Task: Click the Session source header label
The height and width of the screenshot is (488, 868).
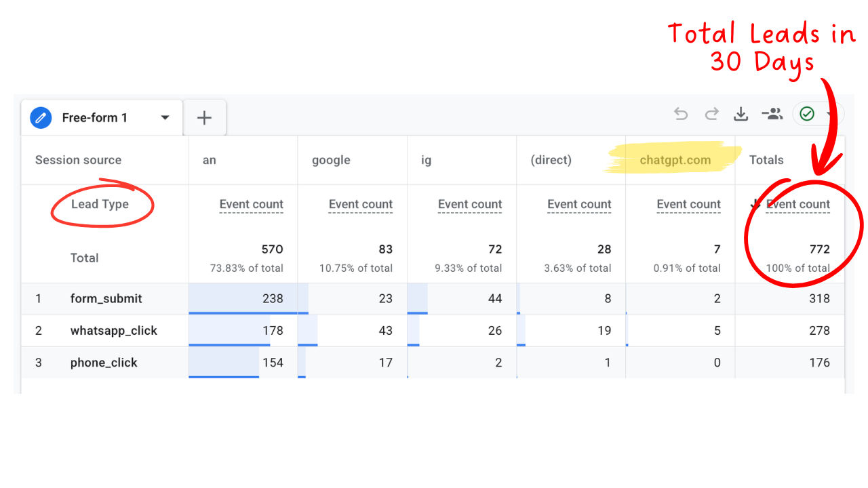Action: click(x=78, y=160)
